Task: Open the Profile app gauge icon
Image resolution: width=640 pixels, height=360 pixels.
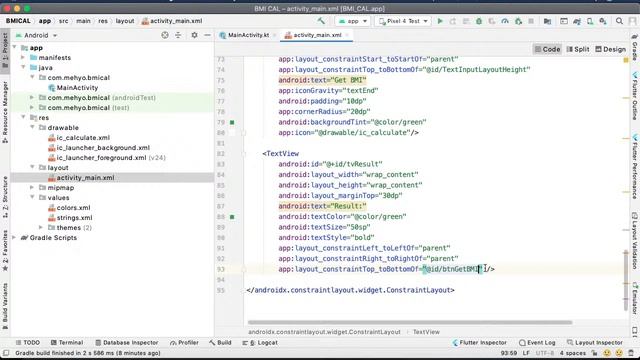Action: click(x=505, y=21)
